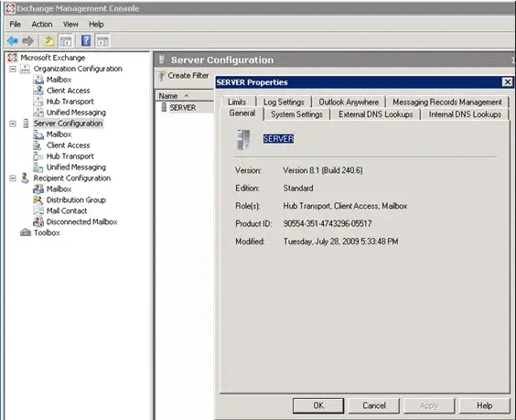The height and width of the screenshot is (420, 516).
Task: Select Distribution Group tree item label
Action: coord(76,199)
